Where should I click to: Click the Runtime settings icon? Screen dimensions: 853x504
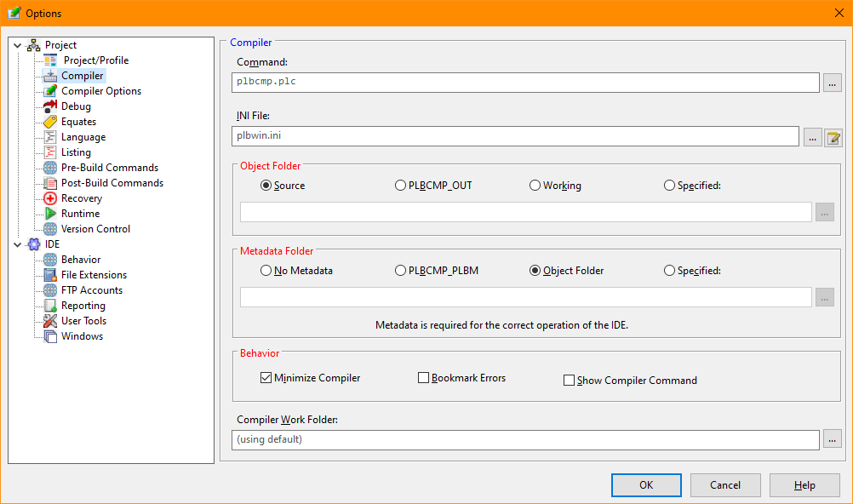49,213
